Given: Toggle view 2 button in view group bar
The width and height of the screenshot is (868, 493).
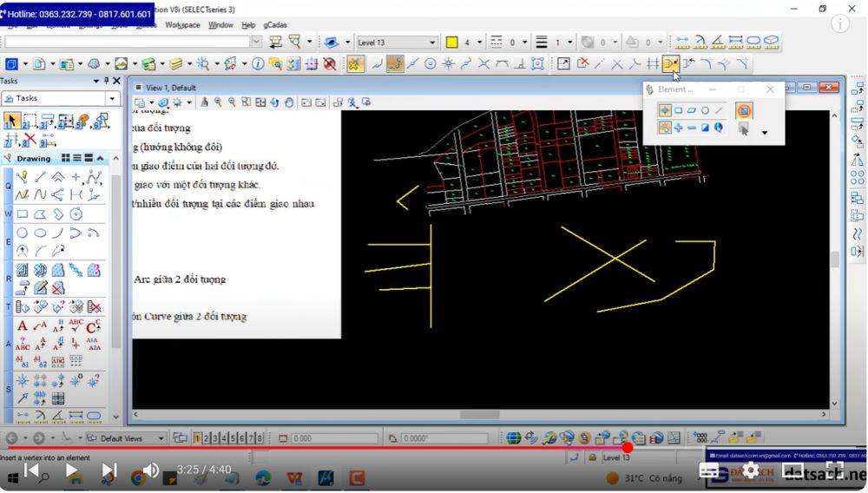Looking at the screenshot, I should [207, 438].
